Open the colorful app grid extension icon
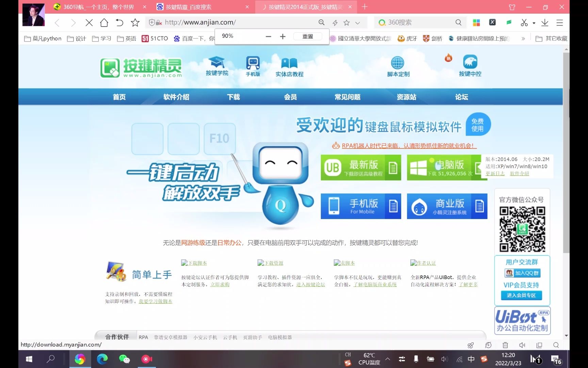The width and height of the screenshot is (588, 368). click(x=476, y=22)
